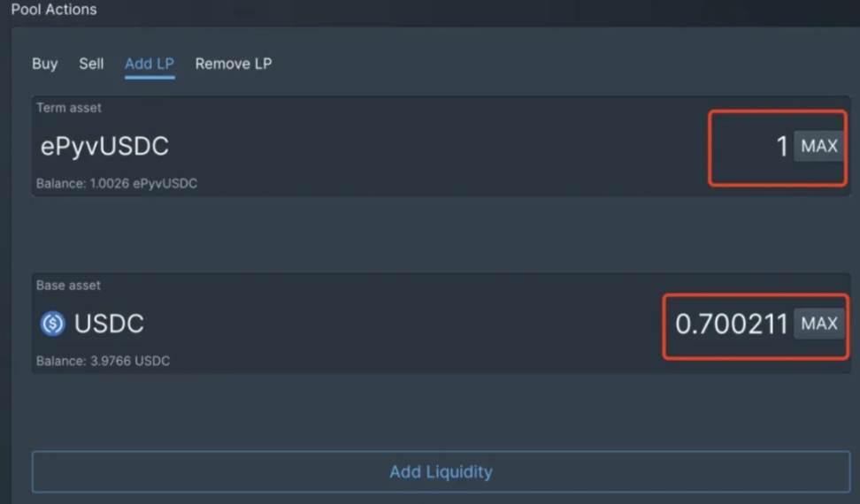860x504 pixels.
Task: Focus the USDC amount field showing 0.700211
Action: coord(731,324)
